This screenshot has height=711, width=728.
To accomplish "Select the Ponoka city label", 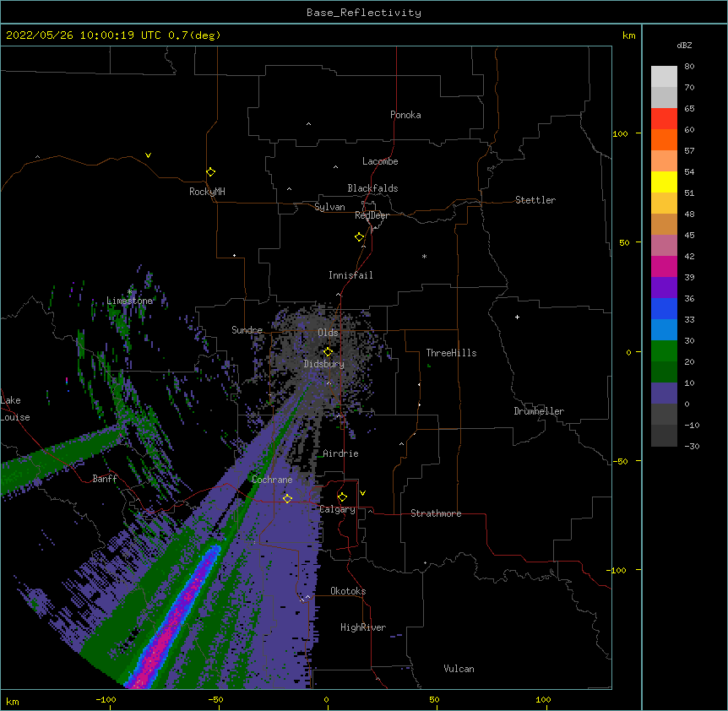I will [x=405, y=115].
